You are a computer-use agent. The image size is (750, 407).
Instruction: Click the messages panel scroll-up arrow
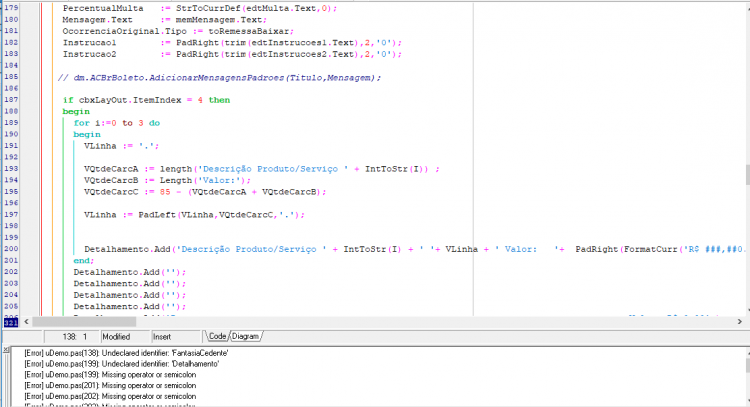[x=747, y=353]
